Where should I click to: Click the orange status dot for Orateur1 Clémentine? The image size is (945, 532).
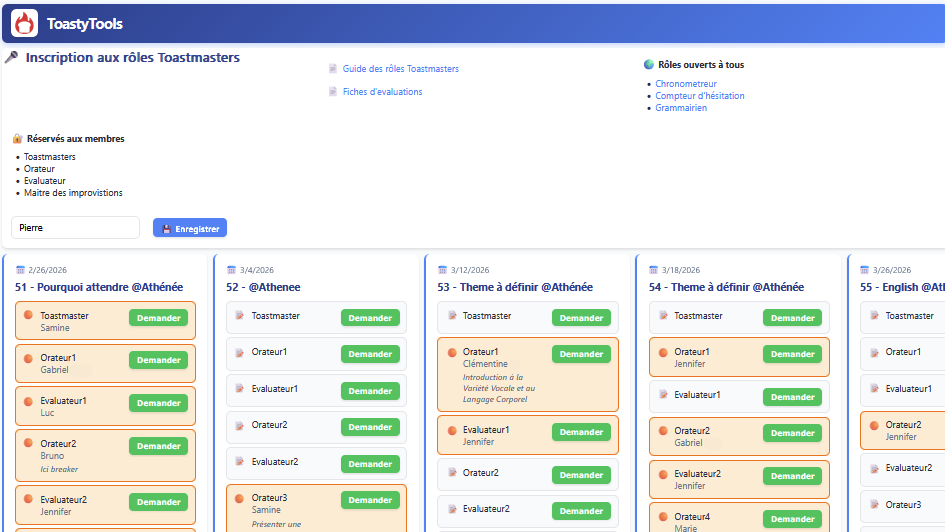[x=451, y=352]
